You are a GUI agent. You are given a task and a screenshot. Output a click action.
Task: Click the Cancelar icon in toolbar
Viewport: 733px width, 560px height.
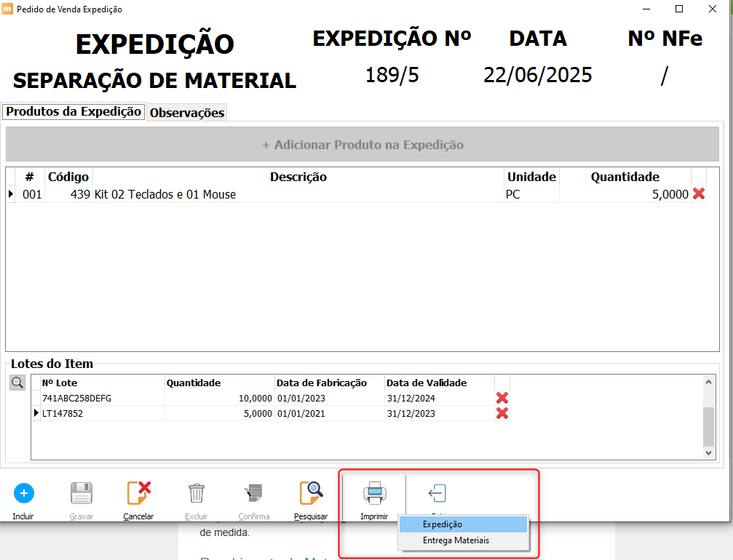coord(138,493)
